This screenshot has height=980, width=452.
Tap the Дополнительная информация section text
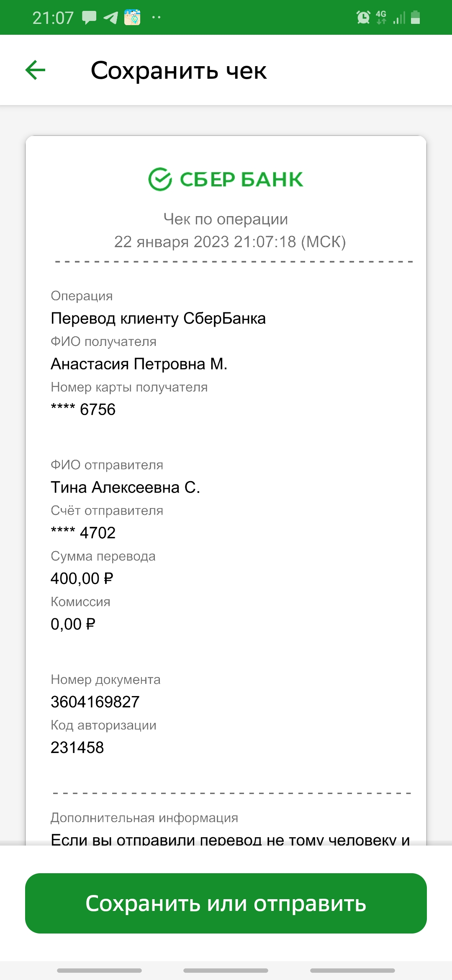click(144, 818)
